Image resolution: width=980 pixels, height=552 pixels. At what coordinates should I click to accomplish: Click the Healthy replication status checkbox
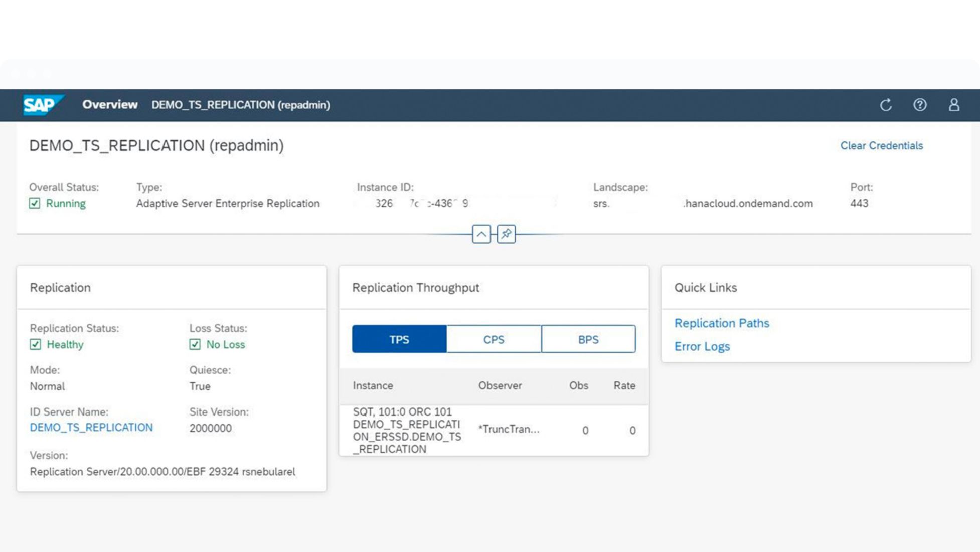(x=35, y=344)
